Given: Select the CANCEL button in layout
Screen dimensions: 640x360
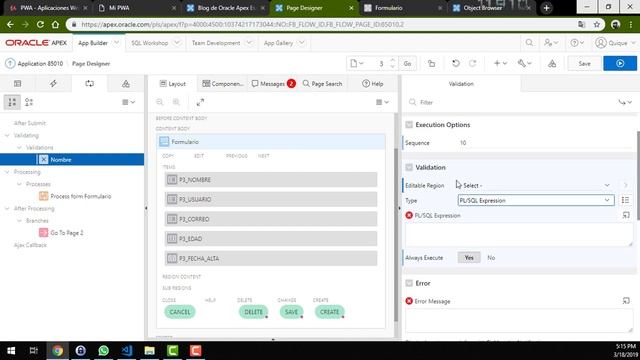Looking at the screenshot, I should coord(180,312).
